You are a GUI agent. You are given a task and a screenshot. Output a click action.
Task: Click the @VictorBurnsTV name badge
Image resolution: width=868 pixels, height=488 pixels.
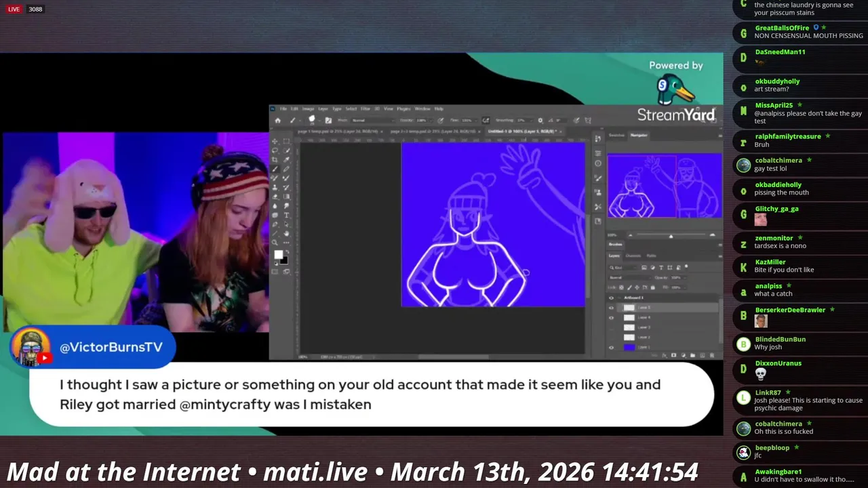point(111,347)
